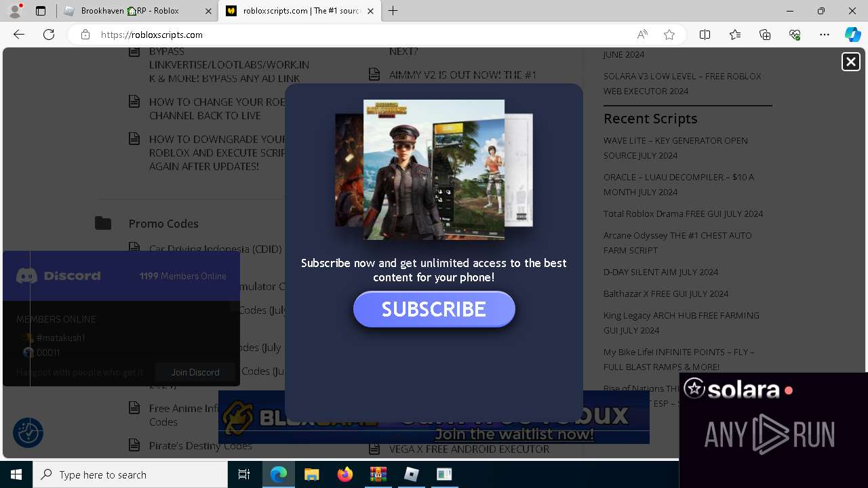
Task: Open split screen view
Action: pyautogui.click(x=705, y=35)
